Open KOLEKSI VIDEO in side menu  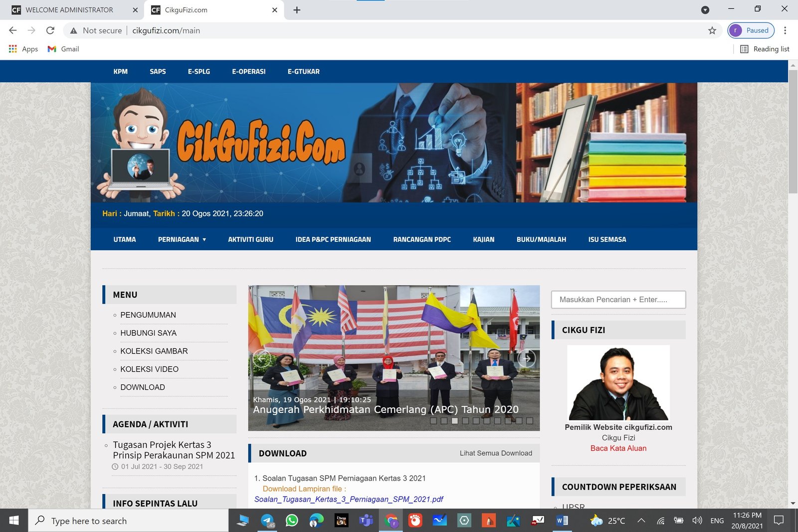pos(150,369)
